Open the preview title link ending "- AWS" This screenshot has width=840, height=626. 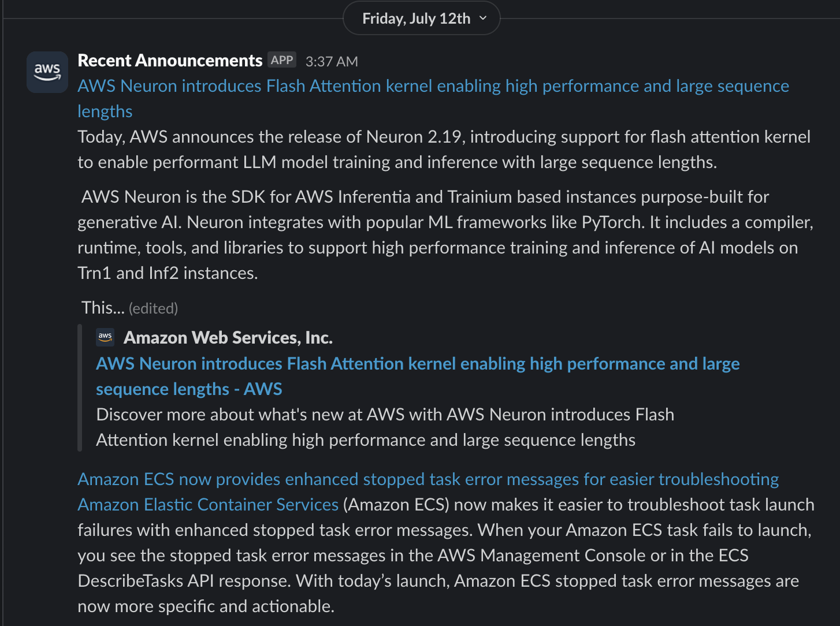[x=417, y=364]
